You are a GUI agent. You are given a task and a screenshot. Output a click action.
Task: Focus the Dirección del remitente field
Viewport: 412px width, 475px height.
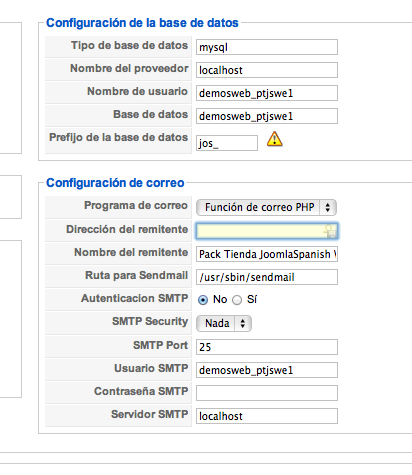tap(267, 231)
